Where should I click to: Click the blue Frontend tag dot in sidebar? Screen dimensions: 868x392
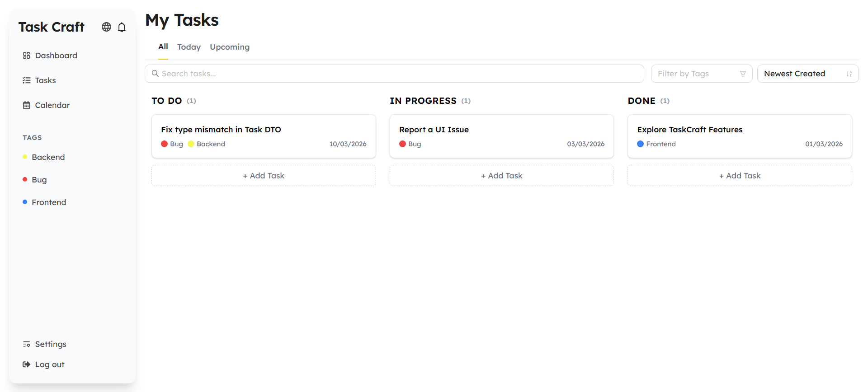(x=25, y=202)
